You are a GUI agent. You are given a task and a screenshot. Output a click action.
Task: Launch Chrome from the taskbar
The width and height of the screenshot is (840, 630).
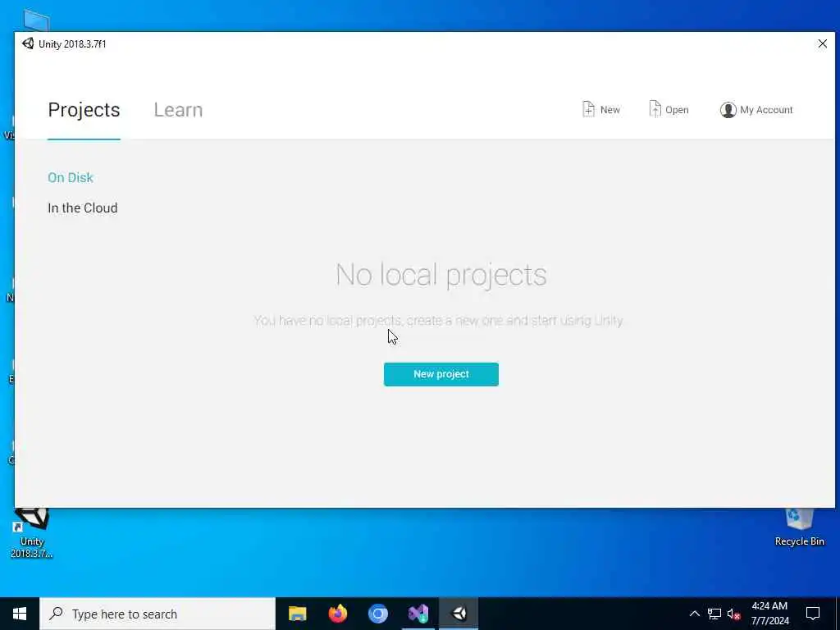pos(377,614)
